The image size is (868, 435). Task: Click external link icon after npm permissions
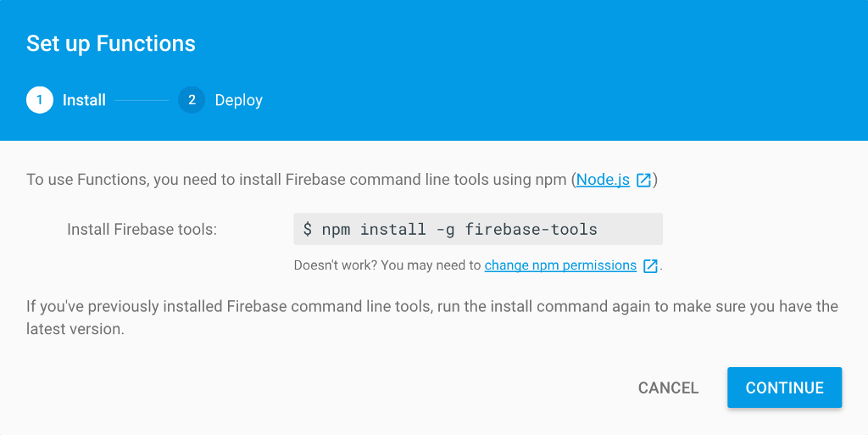[650, 265]
